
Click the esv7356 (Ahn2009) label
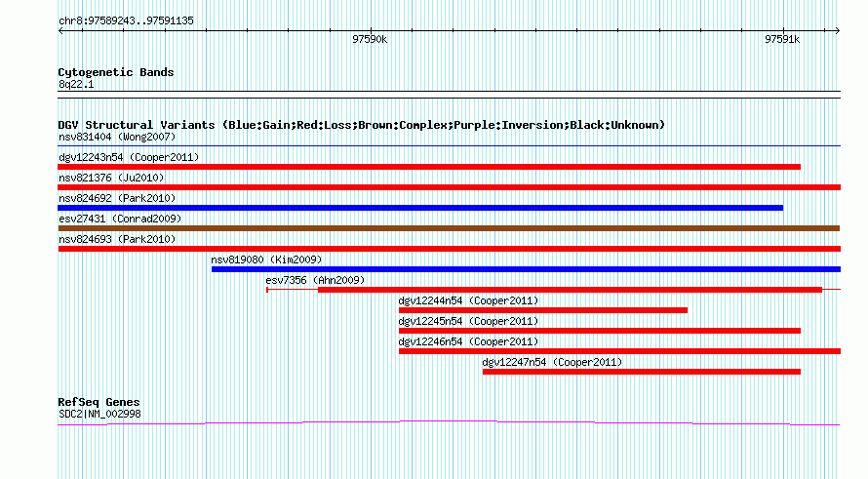coord(315,280)
